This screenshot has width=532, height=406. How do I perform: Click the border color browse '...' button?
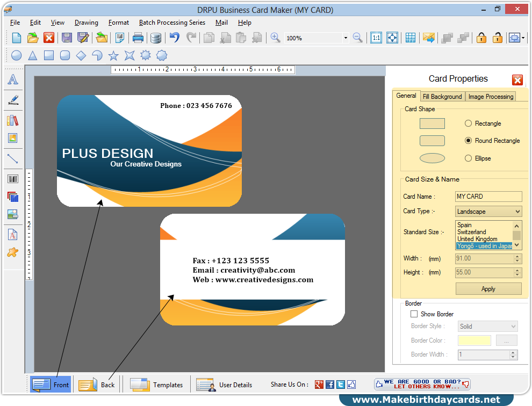(506, 340)
